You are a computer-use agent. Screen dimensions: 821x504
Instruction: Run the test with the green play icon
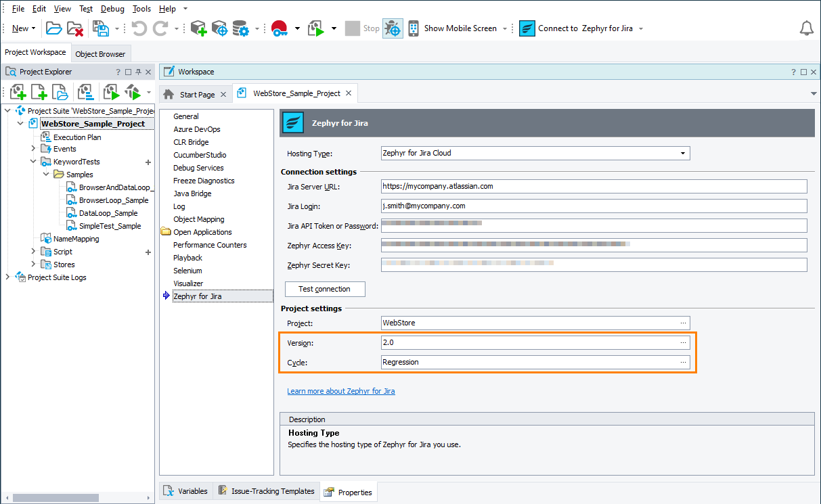click(x=317, y=28)
